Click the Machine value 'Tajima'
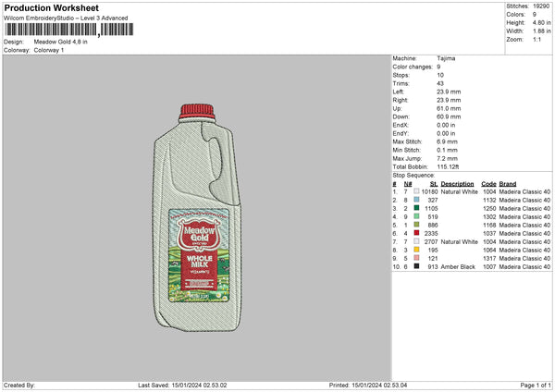The image size is (555, 392). pos(446,58)
